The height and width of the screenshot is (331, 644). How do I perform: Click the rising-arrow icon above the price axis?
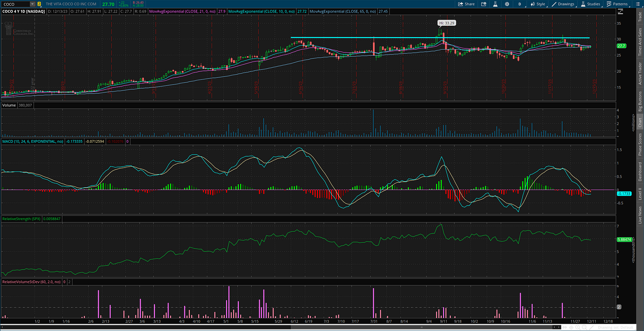pyautogui.click(x=621, y=11)
